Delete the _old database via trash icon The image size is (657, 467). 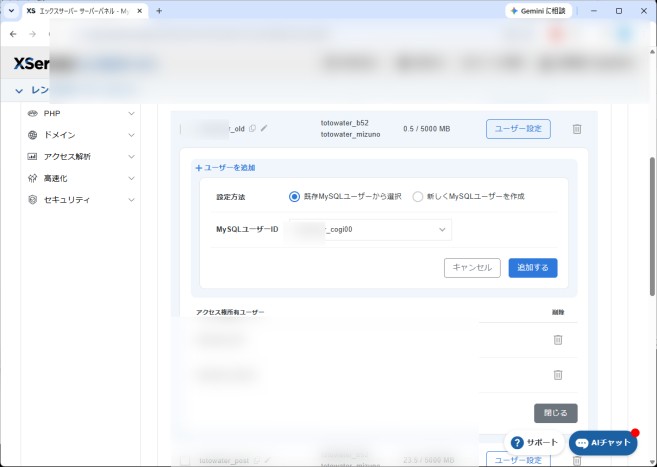point(577,129)
